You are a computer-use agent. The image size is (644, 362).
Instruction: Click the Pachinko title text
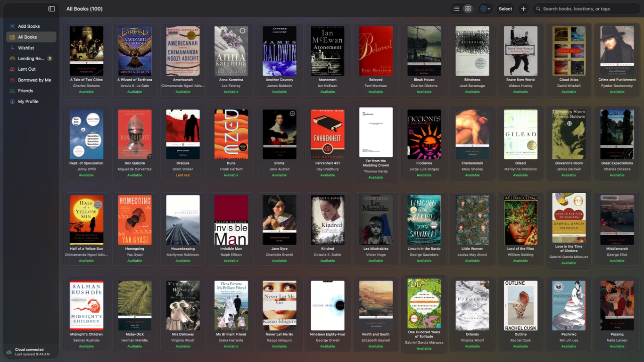(569, 334)
